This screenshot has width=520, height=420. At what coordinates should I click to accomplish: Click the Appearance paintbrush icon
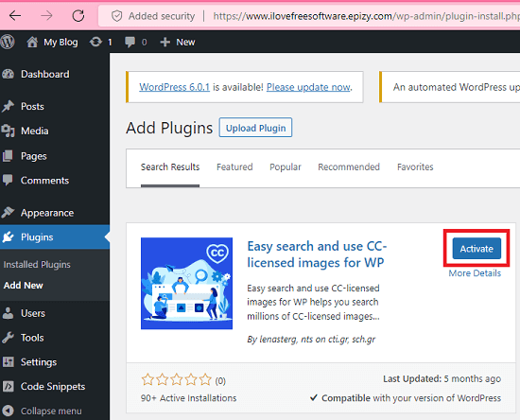point(8,213)
